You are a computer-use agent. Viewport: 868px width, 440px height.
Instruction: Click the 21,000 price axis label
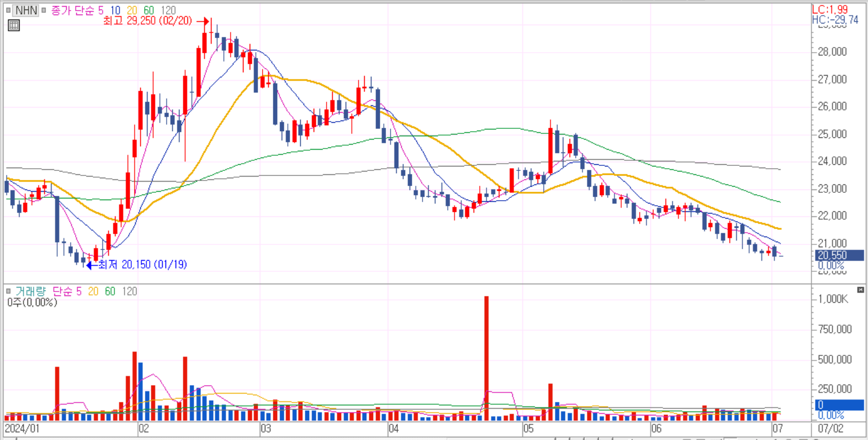pos(832,243)
